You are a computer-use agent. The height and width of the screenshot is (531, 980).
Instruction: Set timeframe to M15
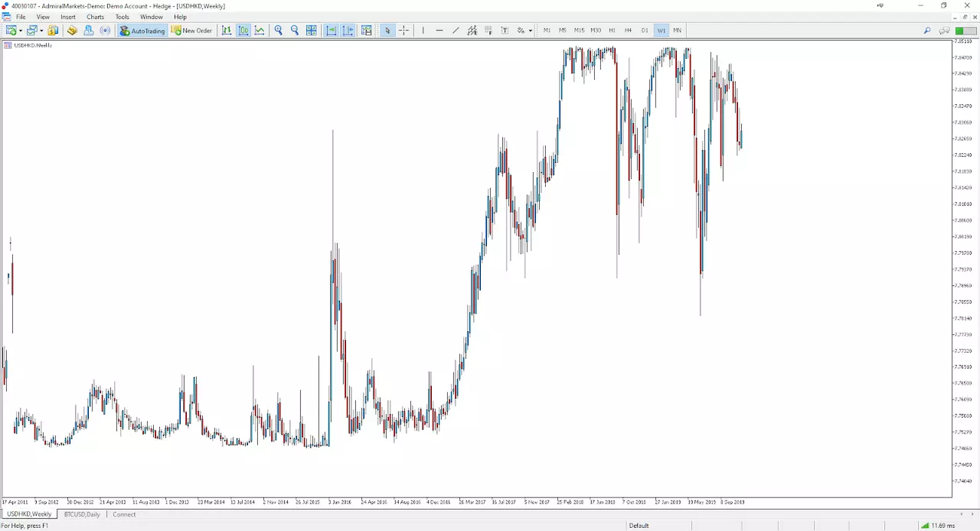[579, 31]
